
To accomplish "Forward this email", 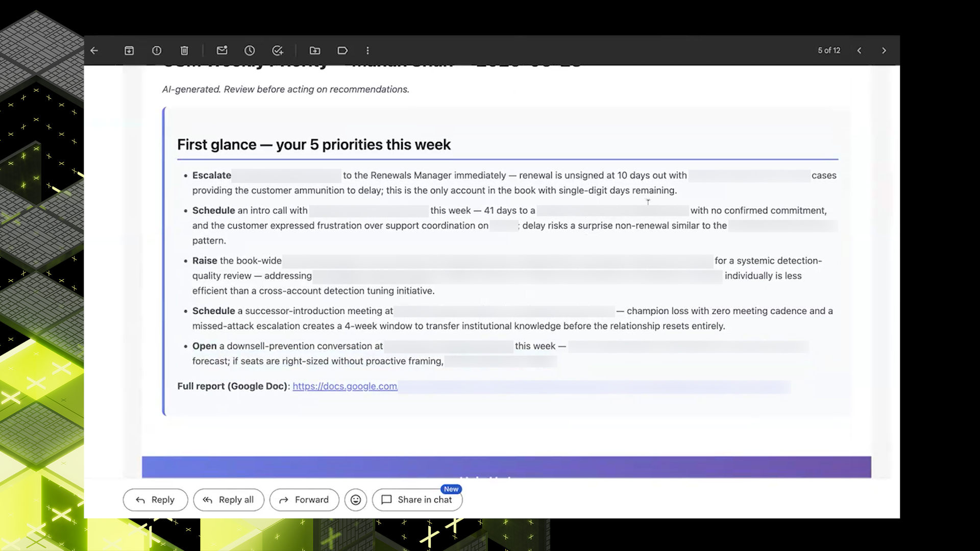I will 304,500.
